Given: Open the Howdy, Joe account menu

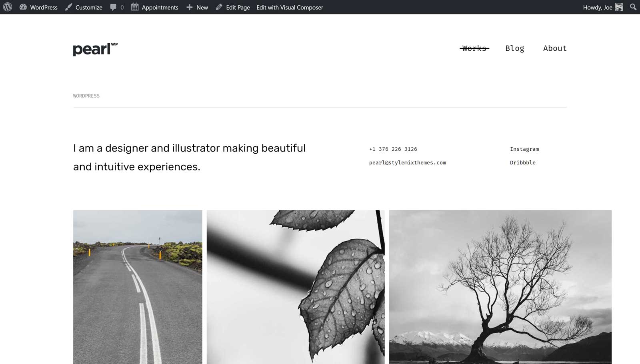Looking at the screenshot, I should [598, 7].
